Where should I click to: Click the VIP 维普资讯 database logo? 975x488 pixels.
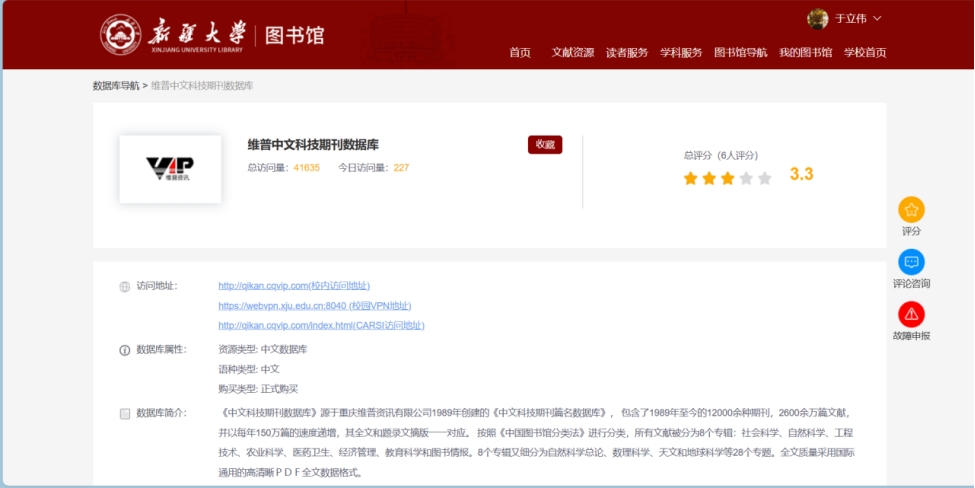pos(170,168)
